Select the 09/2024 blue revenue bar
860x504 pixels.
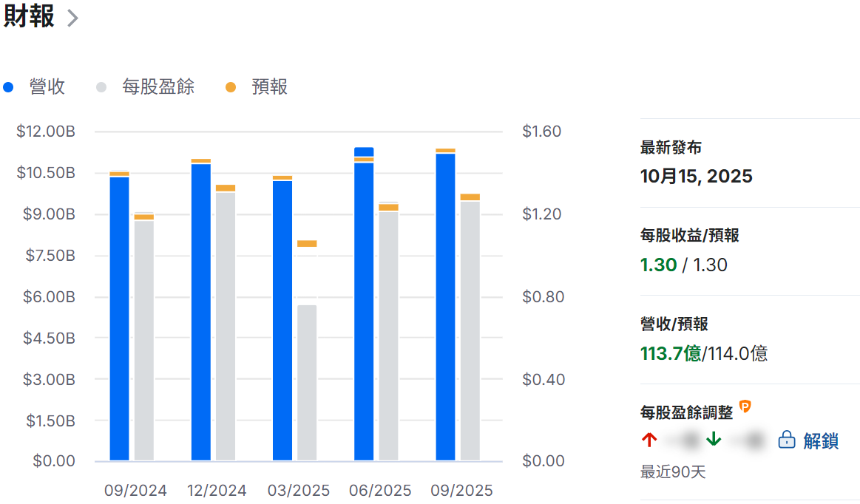[119, 318]
